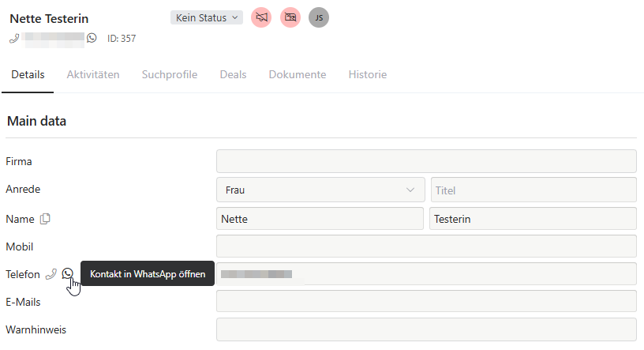Click into the Firma input field
This screenshot has width=644, height=350.
click(x=426, y=161)
